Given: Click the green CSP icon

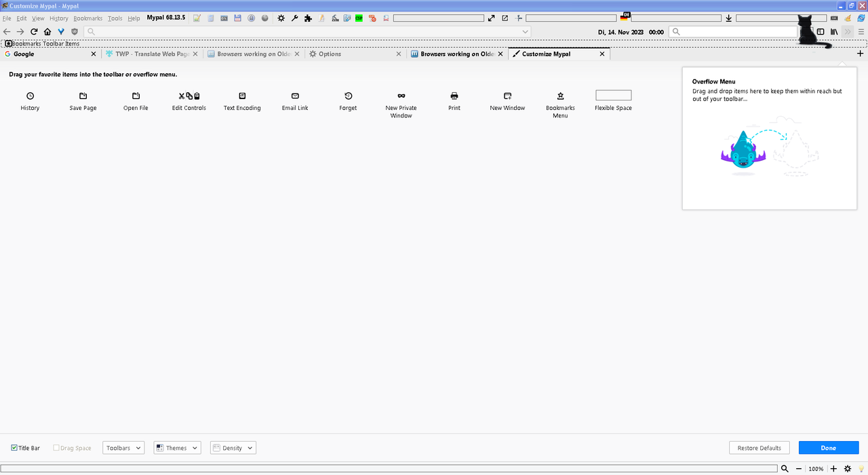Looking at the screenshot, I should coord(359,18).
